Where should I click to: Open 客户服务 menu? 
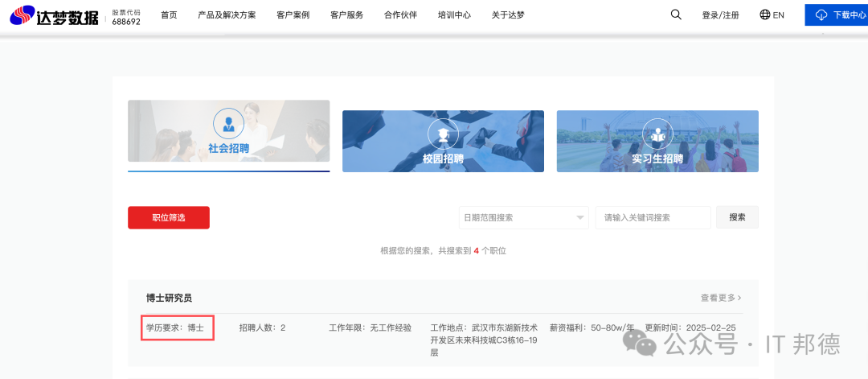click(x=346, y=15)
